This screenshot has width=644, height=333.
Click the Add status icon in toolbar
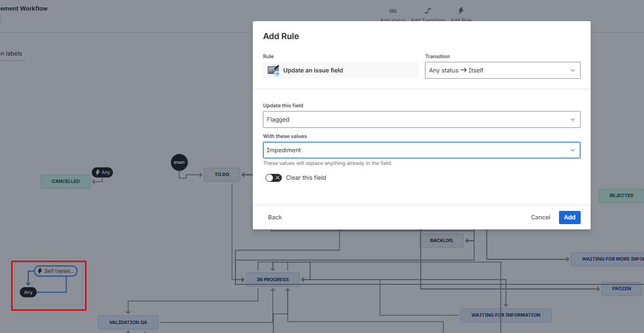click(393, 11)
